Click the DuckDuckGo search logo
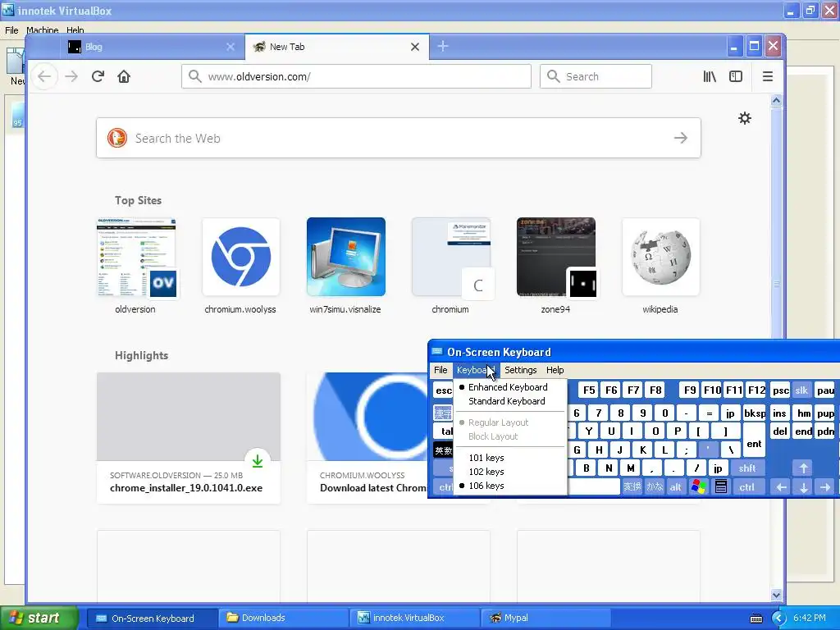840x630 pixels. click(x=116, y=138)
